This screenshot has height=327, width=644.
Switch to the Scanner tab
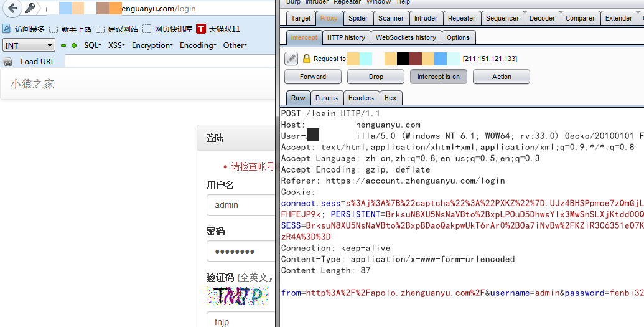391,18
